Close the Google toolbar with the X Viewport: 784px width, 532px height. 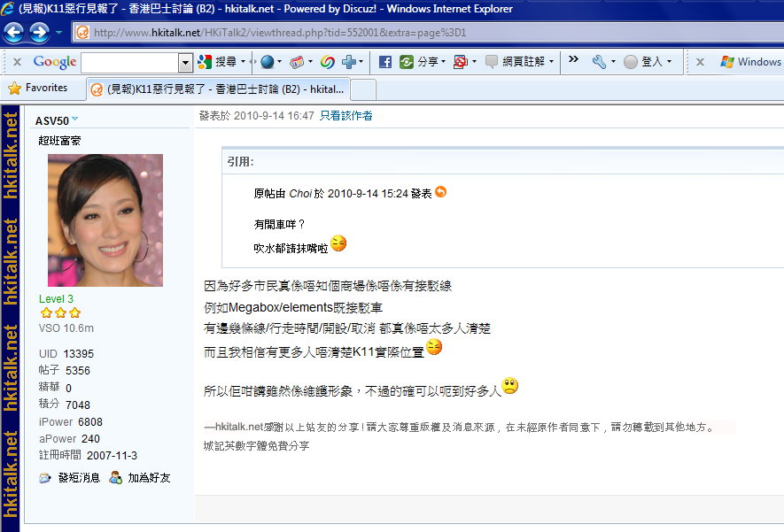click(17, 62)
